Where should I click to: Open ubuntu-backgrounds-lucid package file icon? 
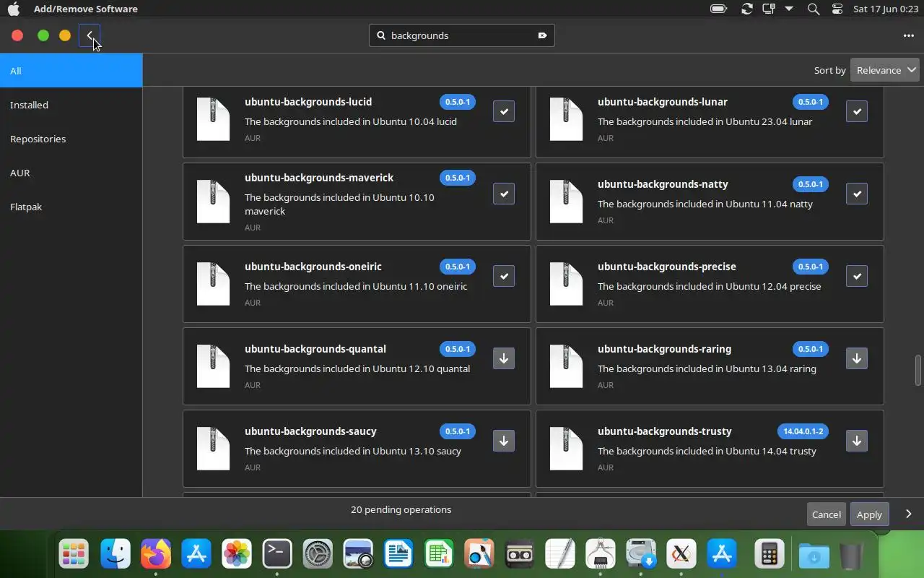pos(213,119)
